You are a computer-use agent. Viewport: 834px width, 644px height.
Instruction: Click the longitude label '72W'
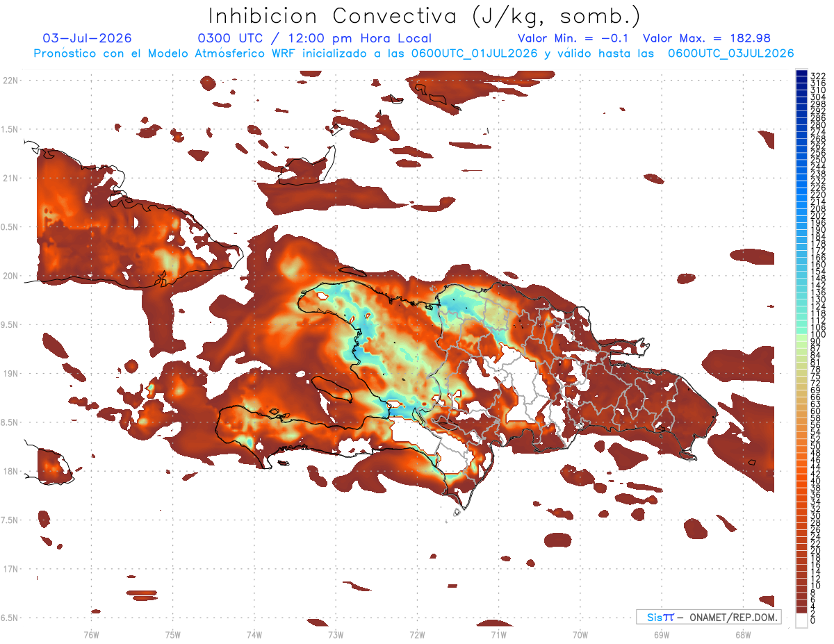[417, 635]
